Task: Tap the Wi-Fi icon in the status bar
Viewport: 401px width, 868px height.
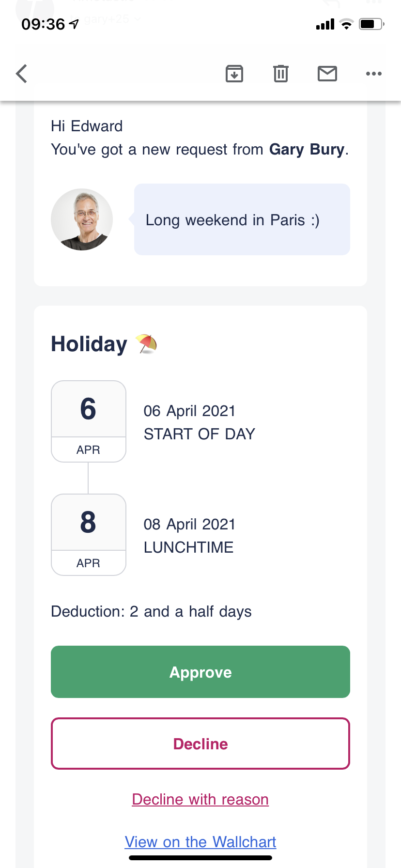Action: (x=346, y=24)
